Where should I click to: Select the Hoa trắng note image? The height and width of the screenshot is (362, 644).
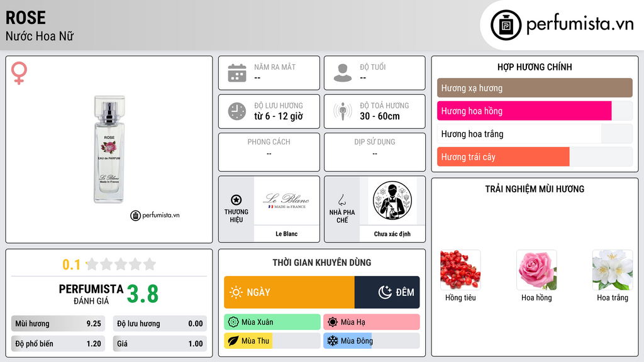pyautogui.click(x=613, y=270)
